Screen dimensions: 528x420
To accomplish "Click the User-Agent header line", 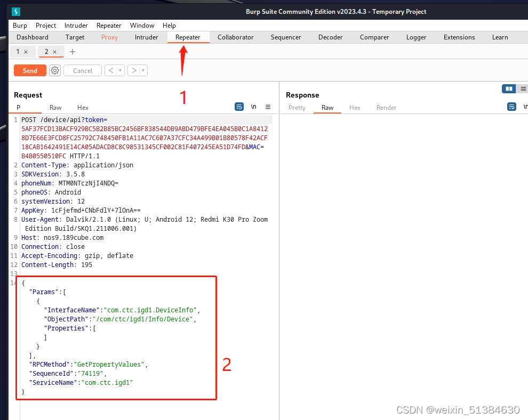I will pyautogui.click(x=145, y=224).
